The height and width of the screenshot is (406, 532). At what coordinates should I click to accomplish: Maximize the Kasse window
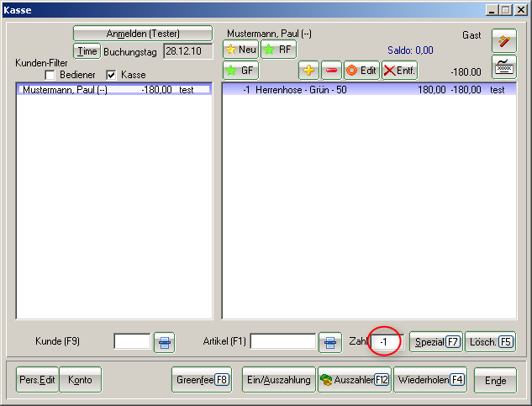click(x=505, y=10)
